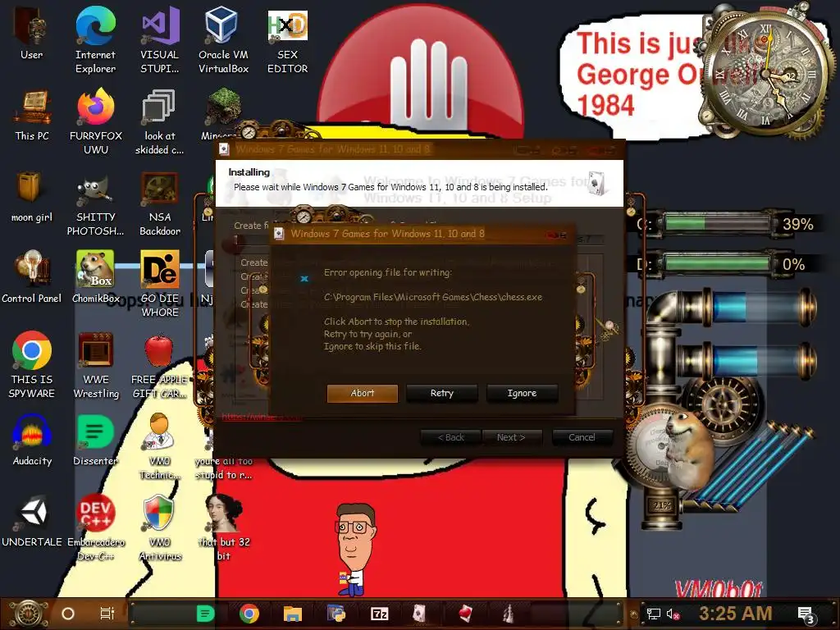Select This PC desktop icon
840x630 pixels.
point(32,115)
